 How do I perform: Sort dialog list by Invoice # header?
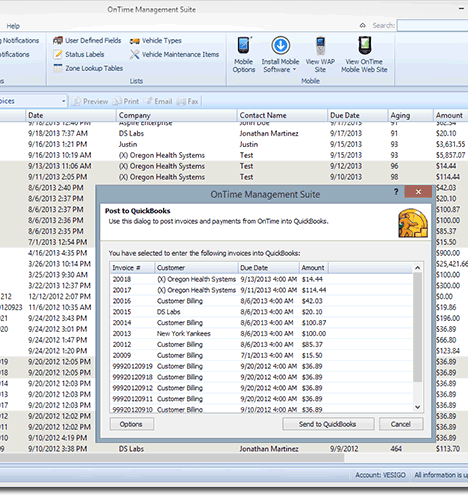(x=132, y=268)
